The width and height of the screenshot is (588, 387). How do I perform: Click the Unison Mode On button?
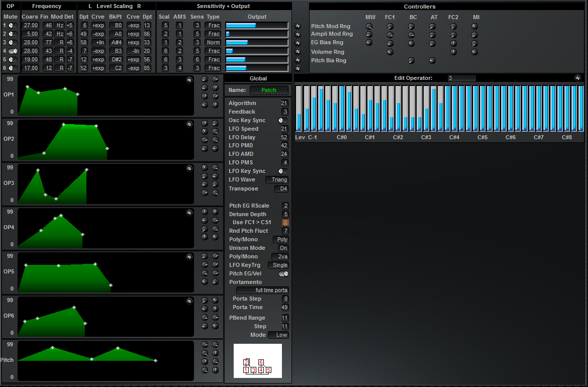point(283,248)
